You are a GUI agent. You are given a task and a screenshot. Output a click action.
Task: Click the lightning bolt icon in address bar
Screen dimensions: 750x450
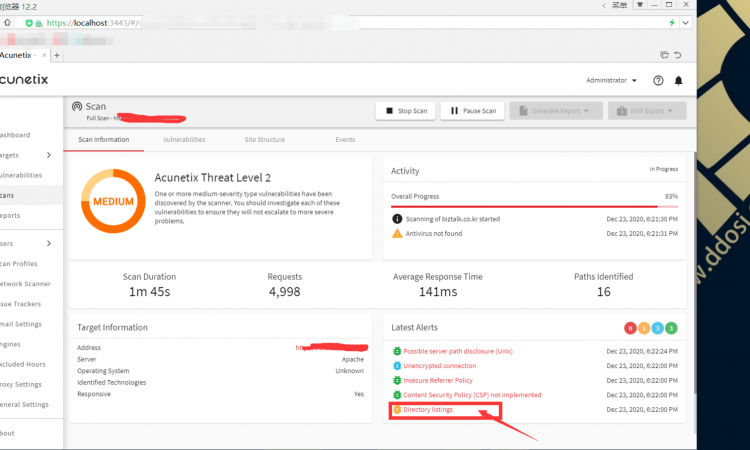pyautogui.click(x=672, y=22)
